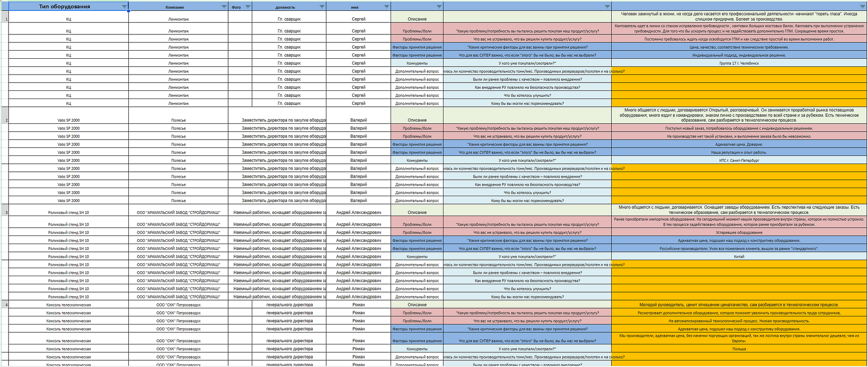The width and height of the screenshot is (868, 367).
Task: Select cell starting "Молодой руководитель"
Action: click(739, 305)
